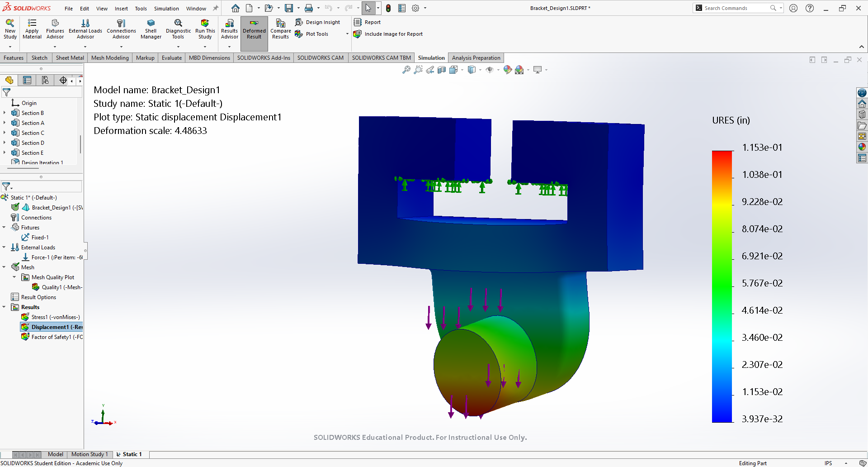Click Zoom to Fit icon in view toolbar

pyautogui.click(x=406, y=70)
